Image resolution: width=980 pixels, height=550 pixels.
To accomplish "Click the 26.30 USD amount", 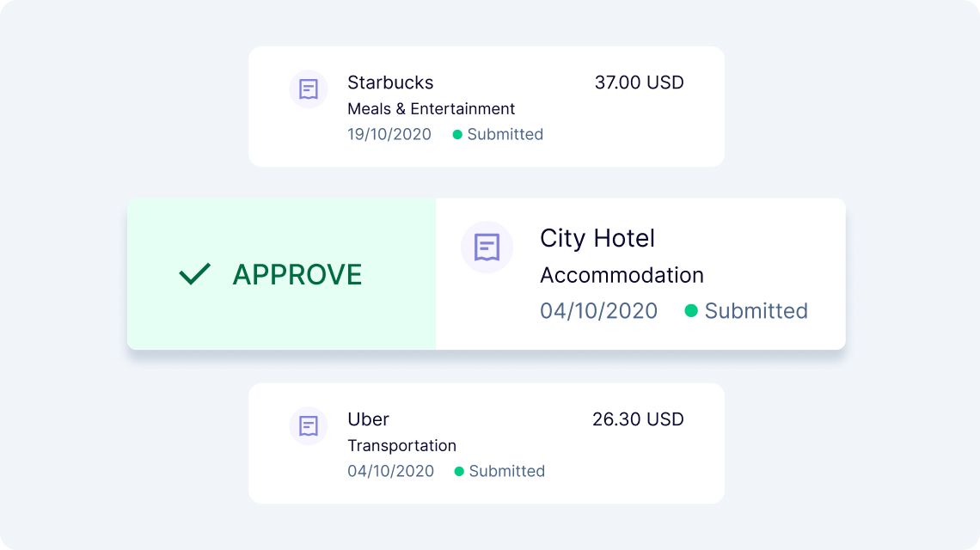I will 637,419.
